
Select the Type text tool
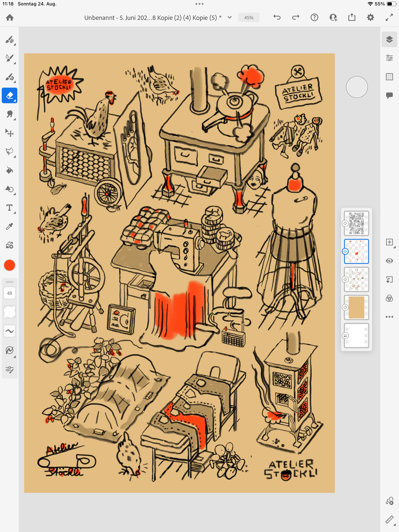(x=9, y=208)
